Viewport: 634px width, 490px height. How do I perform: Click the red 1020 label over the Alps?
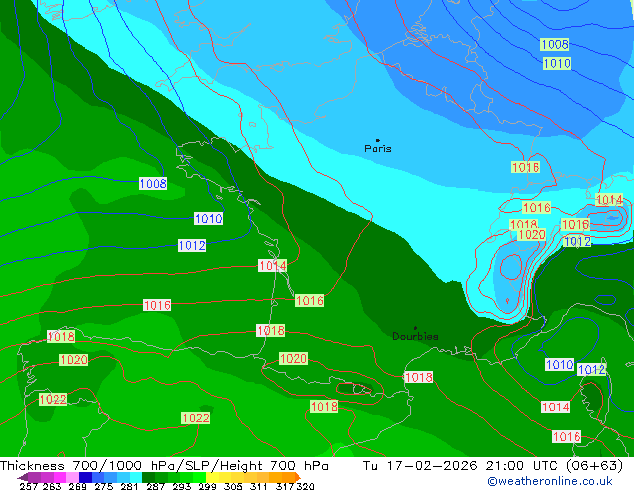point(532,234)
